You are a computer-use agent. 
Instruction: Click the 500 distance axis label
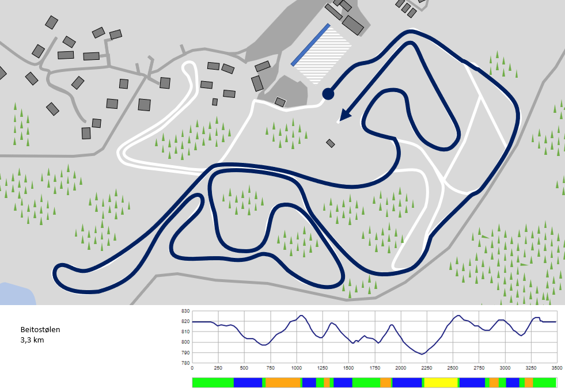tap(244, 368)
